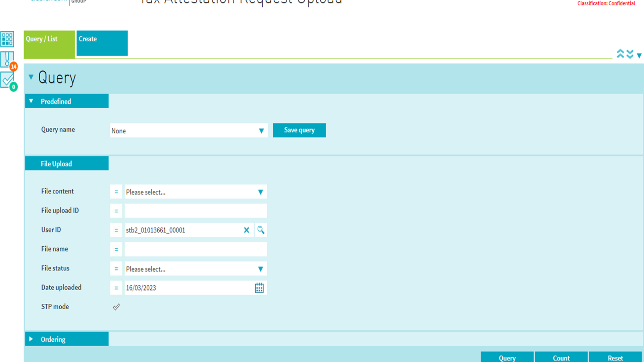Toggle File content equals operator
644x362 pixels.
pos(116,192)
